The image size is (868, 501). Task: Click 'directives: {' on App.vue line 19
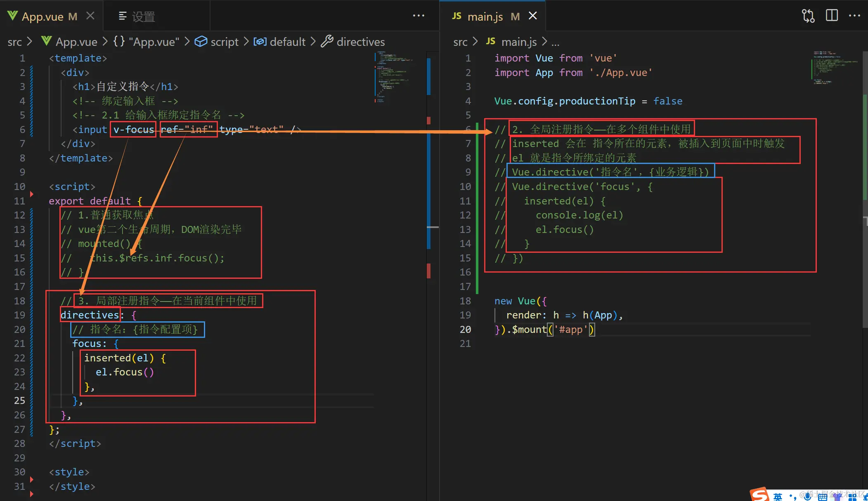point(98,315)
